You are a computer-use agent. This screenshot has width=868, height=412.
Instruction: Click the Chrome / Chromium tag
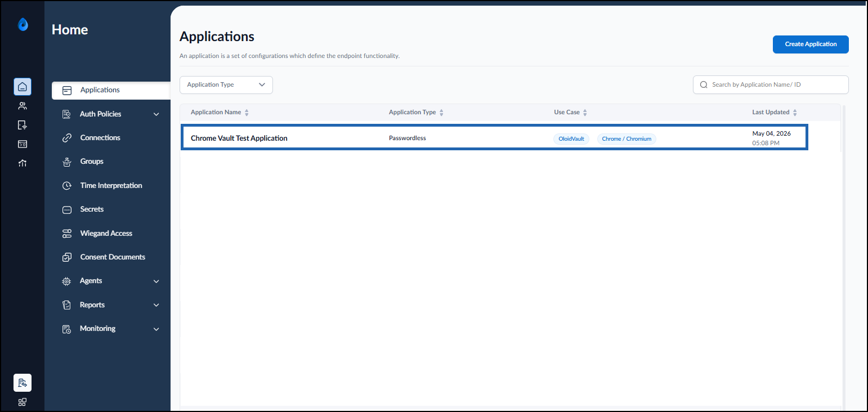point(627,138)
